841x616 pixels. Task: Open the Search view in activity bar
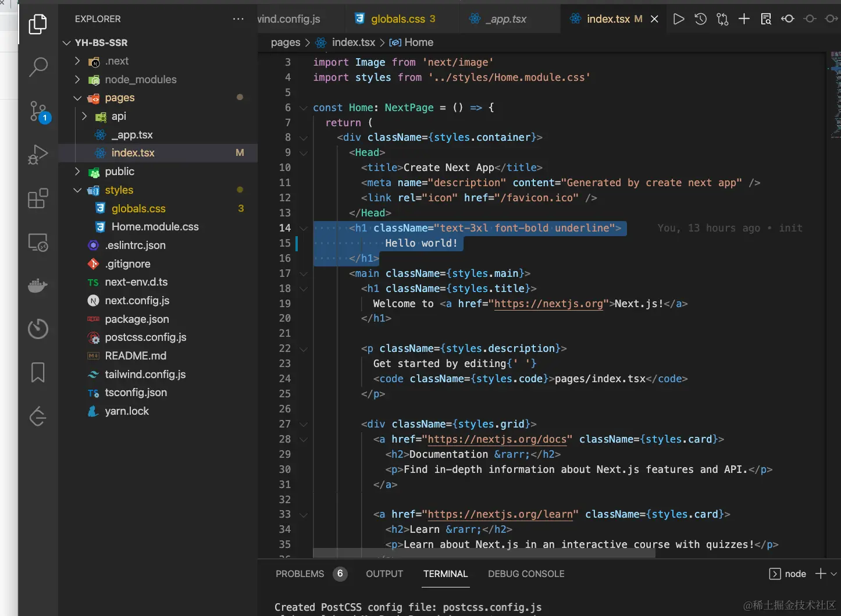click(x=38, y=67)
